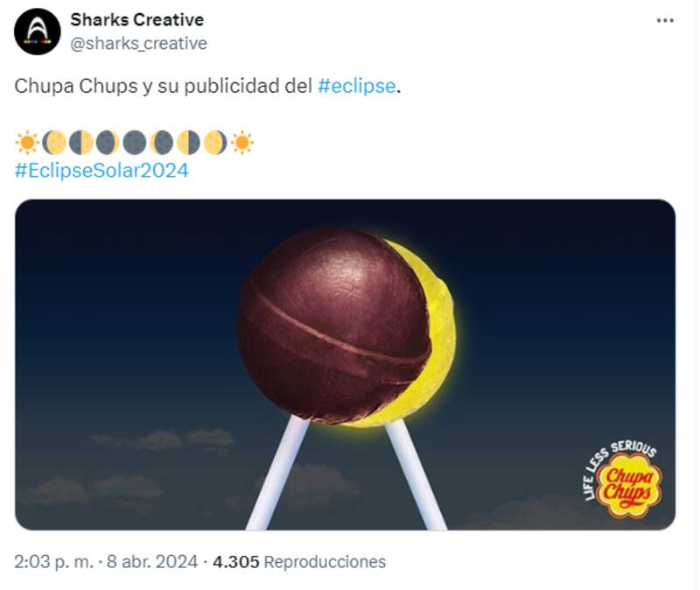The height and width of the screenshot is (590, 700).
Task: Click the first crescent moon emoji after the sun
Action: pyautogui.click(x=54, y=140)
